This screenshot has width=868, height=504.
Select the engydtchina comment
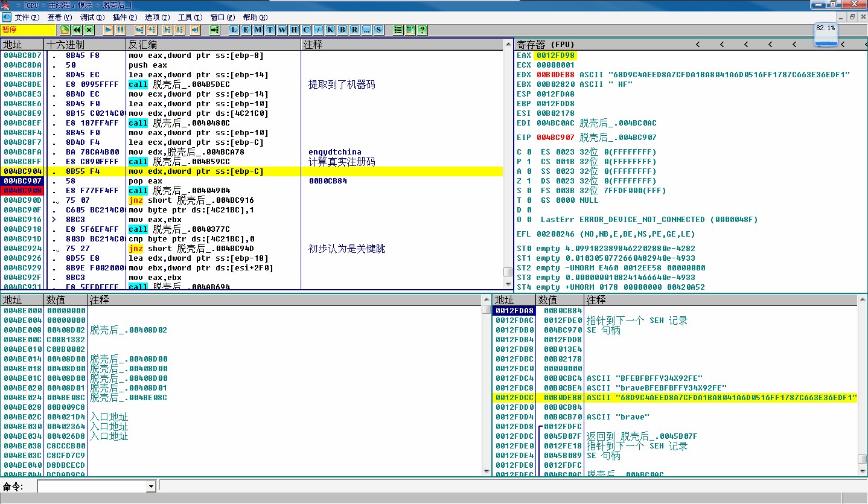pos(335,152)
